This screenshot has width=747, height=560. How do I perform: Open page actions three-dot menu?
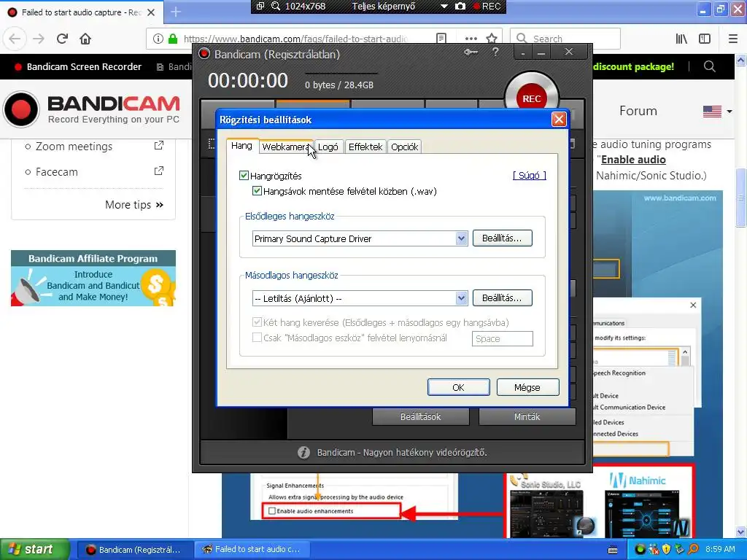click(471, 39)
